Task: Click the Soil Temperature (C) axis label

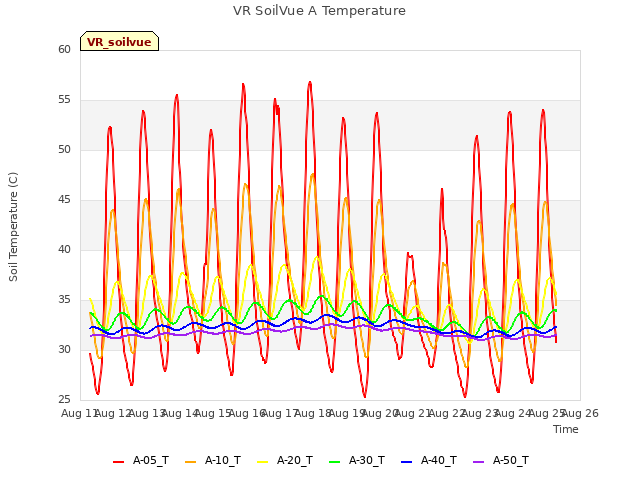Action: [13, 227]
